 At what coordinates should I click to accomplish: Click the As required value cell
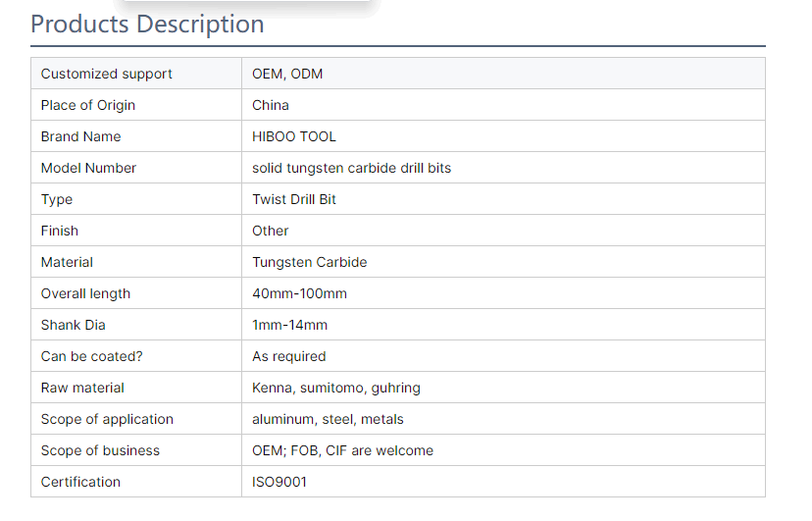289,356
